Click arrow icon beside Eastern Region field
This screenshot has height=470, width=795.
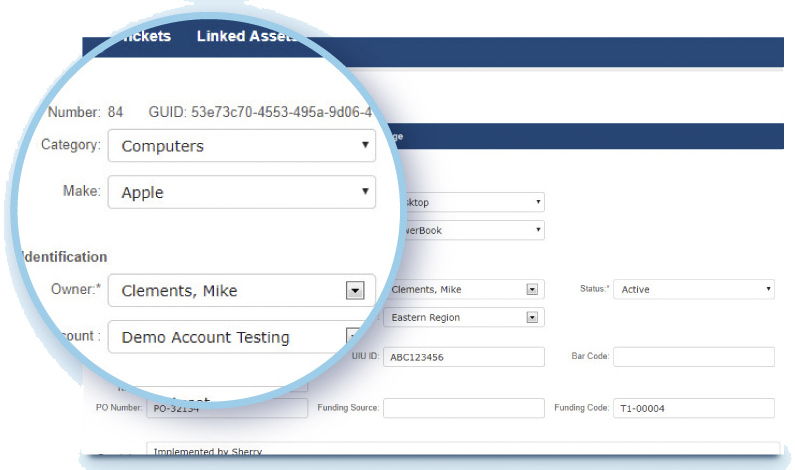click(x=533, y=318)
